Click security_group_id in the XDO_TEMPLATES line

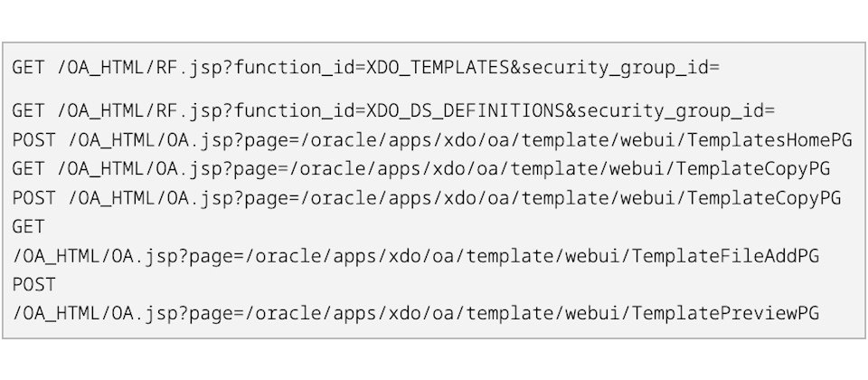[619, 68]
